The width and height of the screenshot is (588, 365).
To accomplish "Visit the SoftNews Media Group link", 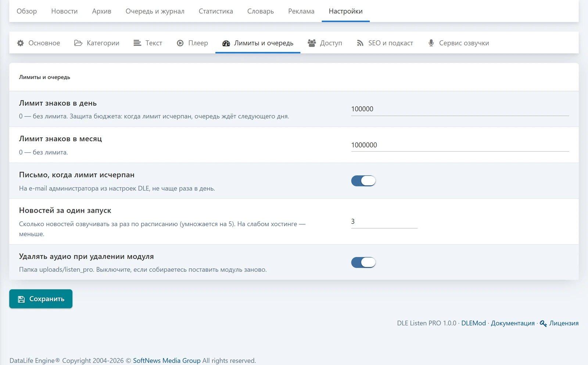I will pos(167,361).
